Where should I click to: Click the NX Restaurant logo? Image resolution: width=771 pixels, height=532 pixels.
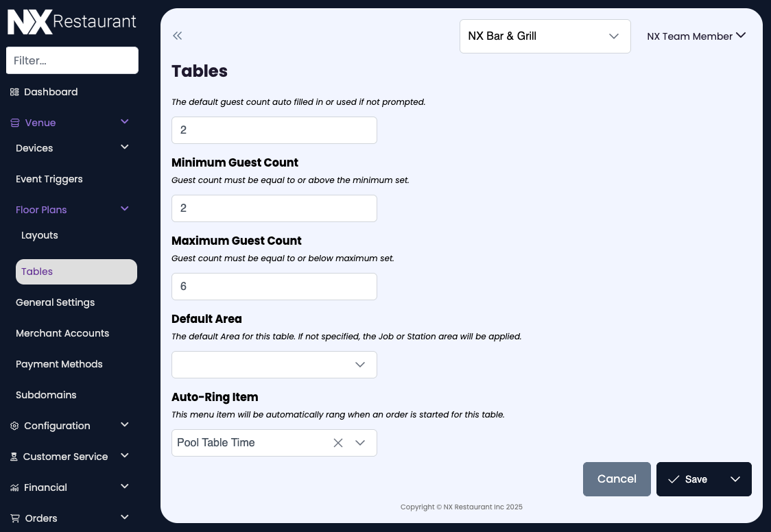click(72, 22)
